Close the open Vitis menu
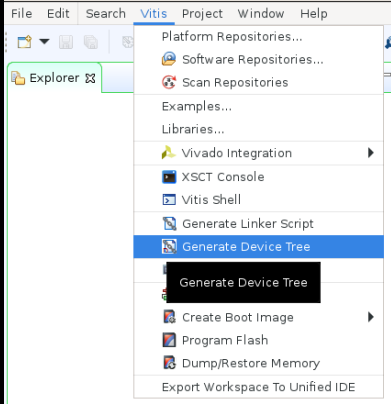The height and width of the screenshot is (404, 391). [154, 14]
